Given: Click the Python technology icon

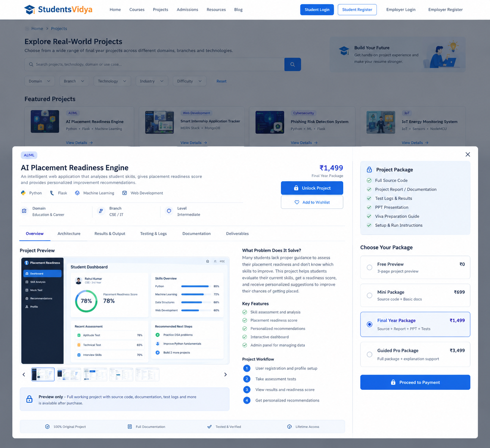Looking at the screenshot, I should (x=23, y=193).
